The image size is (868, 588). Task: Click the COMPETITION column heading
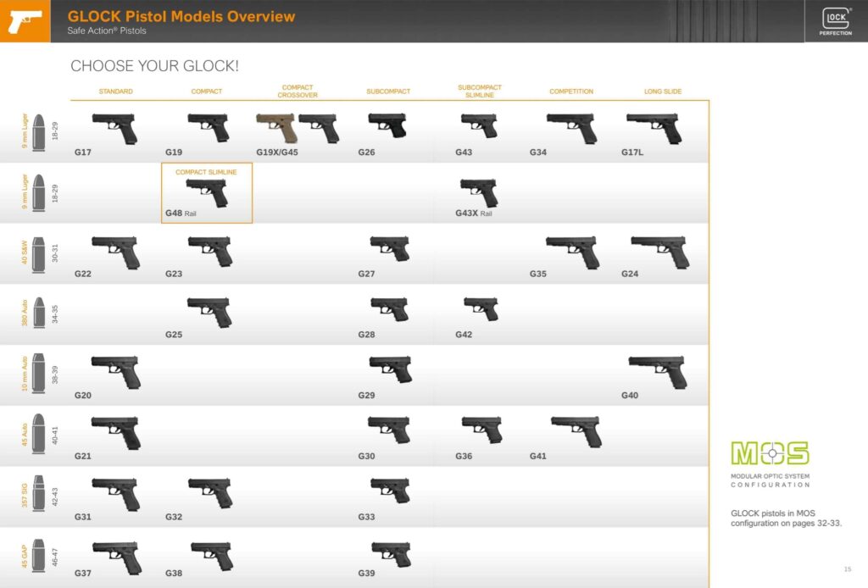click(571, 92)
